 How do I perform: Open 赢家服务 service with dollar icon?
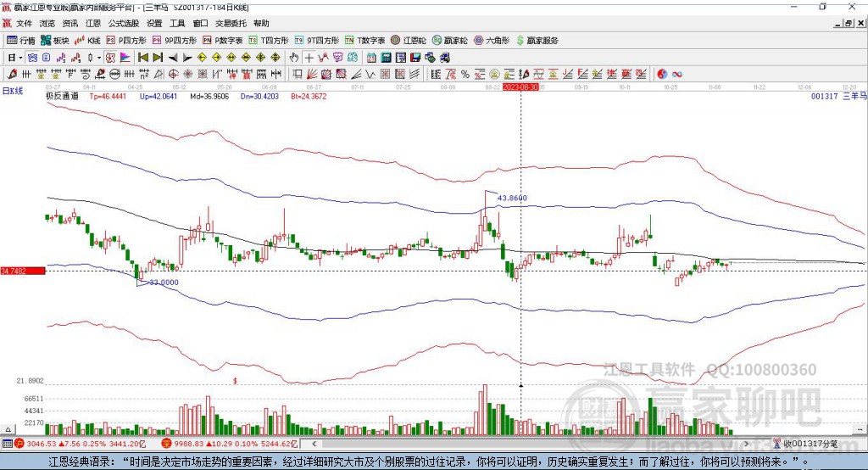point(537,41)
